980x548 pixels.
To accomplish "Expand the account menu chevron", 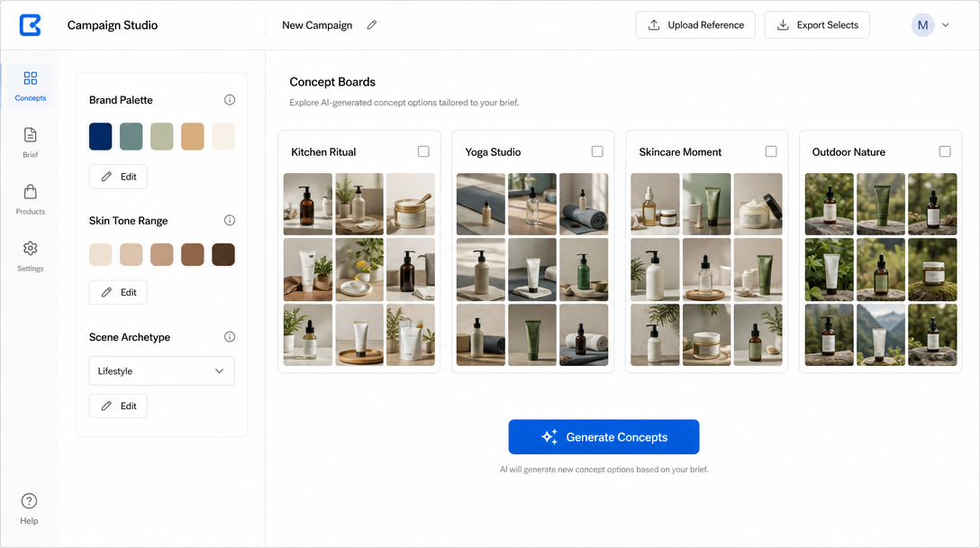I will click(x=946, y=25).
